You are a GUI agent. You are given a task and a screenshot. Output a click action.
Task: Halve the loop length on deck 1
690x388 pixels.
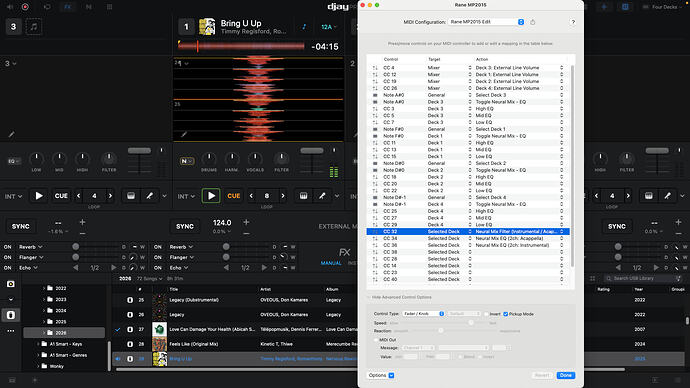click(x=251, y=196)
